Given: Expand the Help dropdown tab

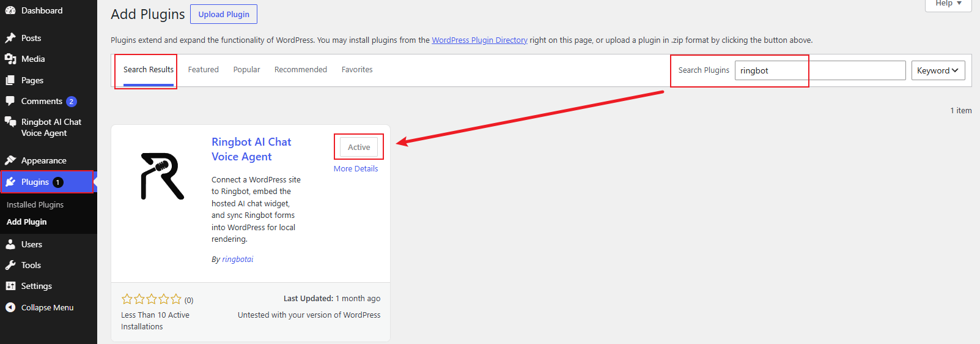Looking at the screenshot, I should click(x=948, y=4).
